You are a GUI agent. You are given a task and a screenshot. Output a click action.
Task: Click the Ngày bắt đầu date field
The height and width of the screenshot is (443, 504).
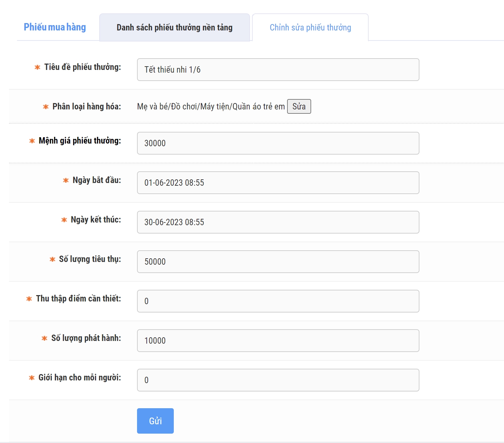(x=278, y=183)
